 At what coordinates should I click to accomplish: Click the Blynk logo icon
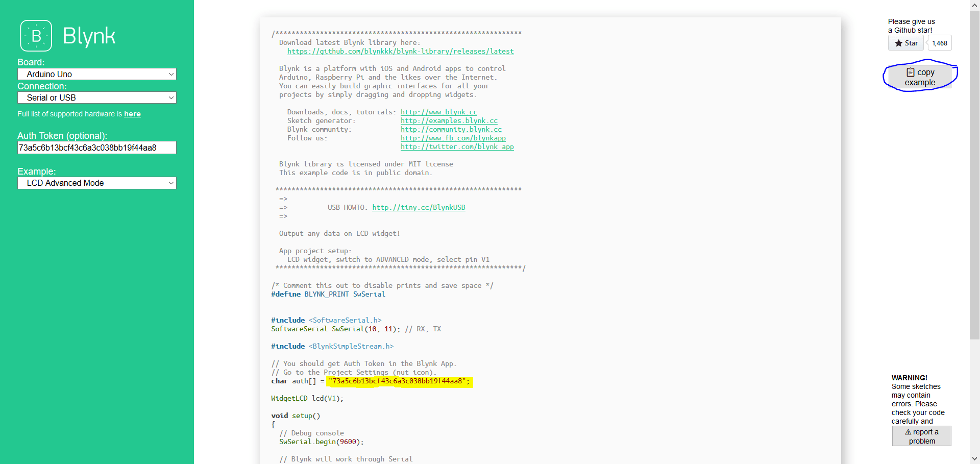tap(36, 36)
